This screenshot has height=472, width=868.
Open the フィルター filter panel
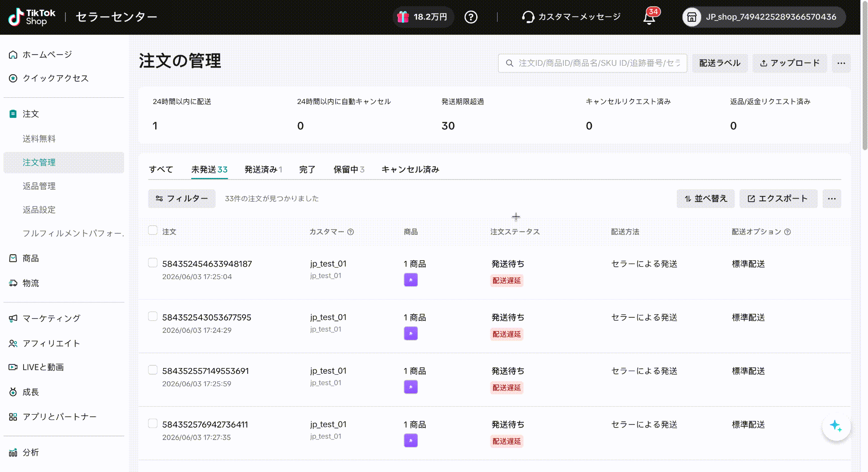pos(181,199)
